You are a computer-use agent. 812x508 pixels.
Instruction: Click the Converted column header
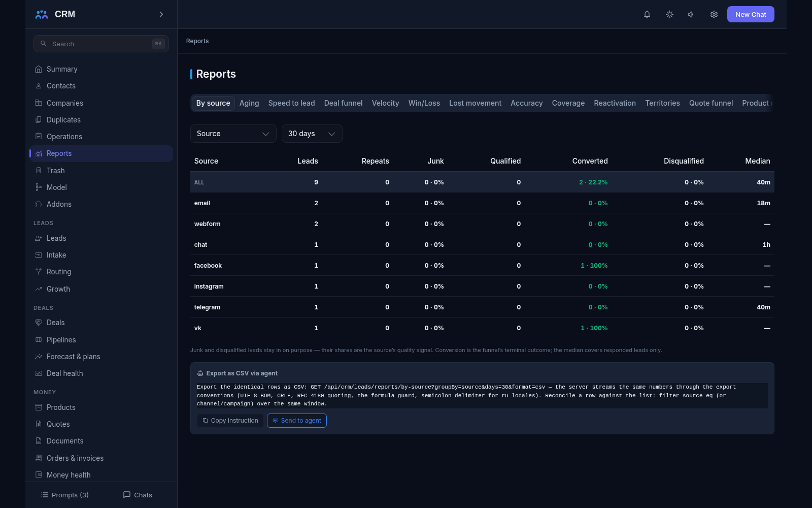coord(590,161)
